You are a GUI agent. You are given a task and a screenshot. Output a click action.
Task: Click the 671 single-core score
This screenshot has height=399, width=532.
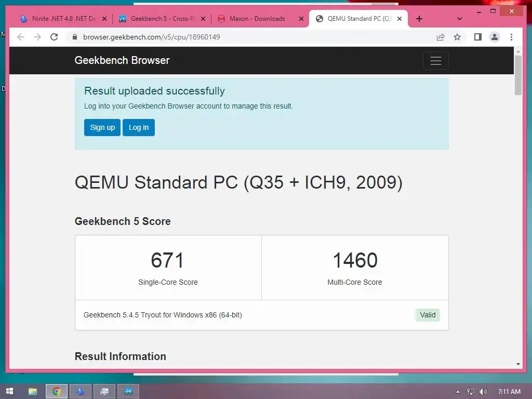click(x=168, y=260)
